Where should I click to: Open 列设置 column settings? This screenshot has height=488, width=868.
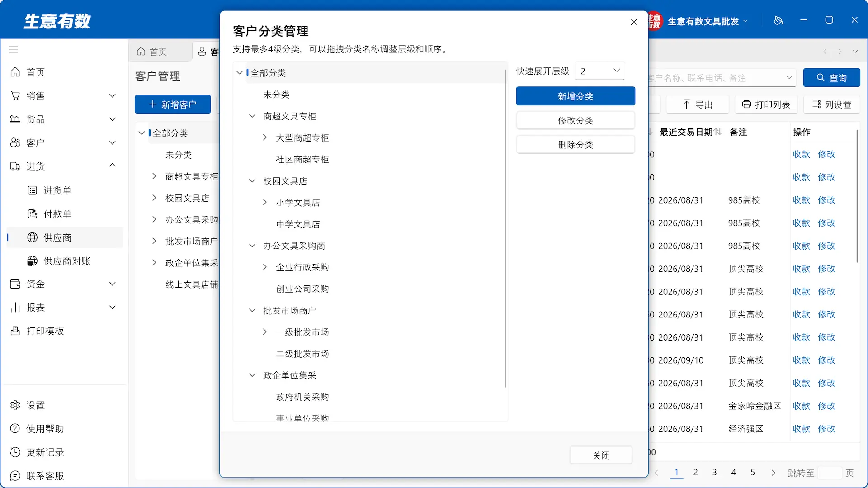click(x=832, y=104)
